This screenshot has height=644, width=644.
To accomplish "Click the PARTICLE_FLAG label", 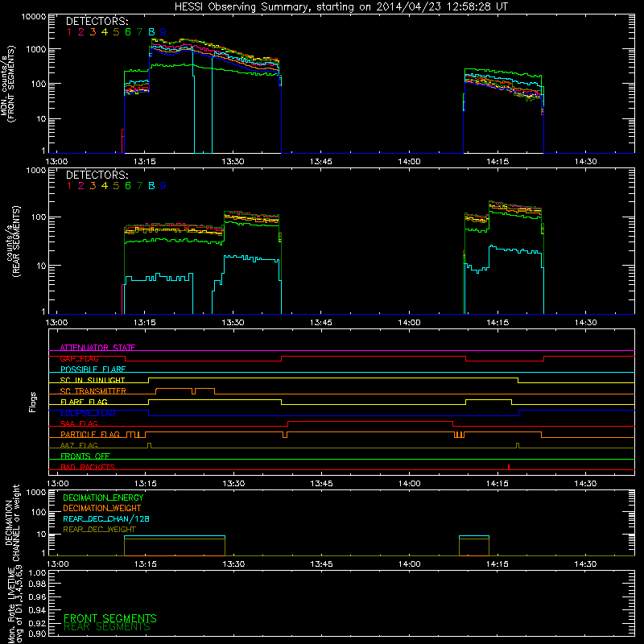I will pos(90,434).
